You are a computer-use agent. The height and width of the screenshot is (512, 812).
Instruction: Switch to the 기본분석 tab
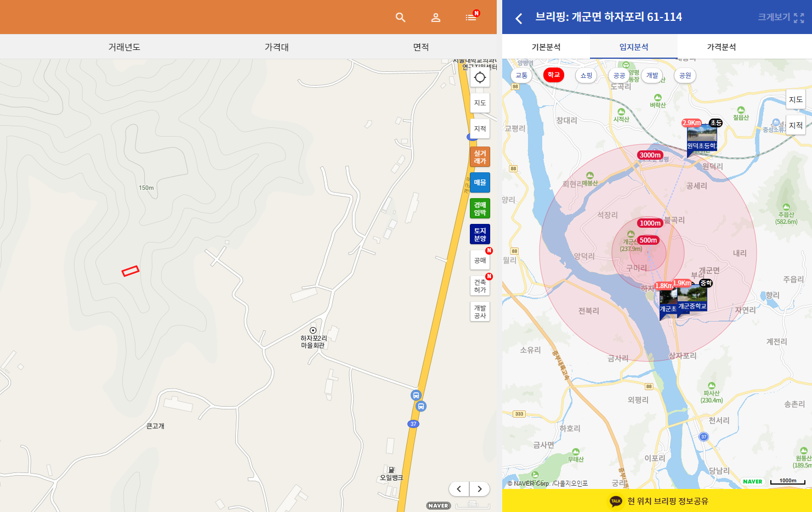point(546,47)
